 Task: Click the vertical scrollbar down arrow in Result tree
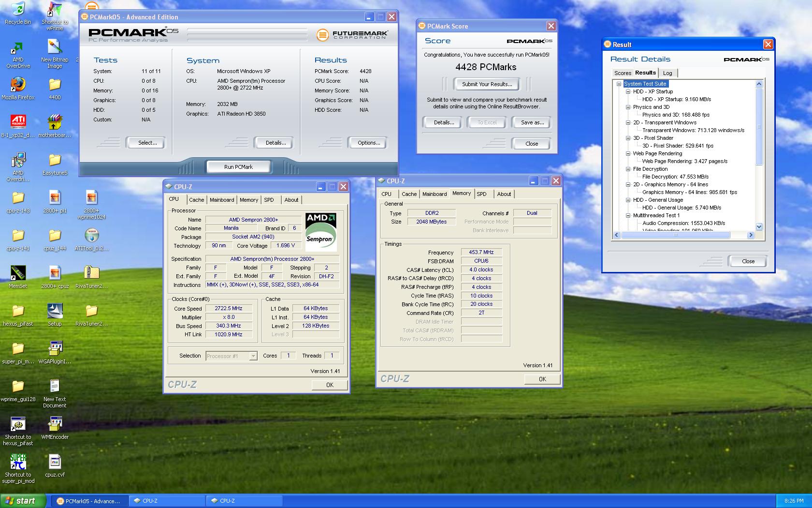759,226
